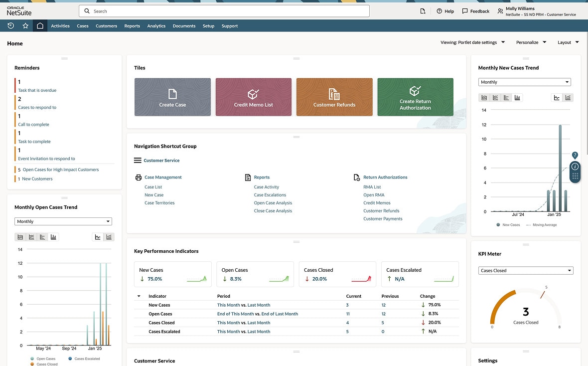Open the RMA List link
The height and width of the screenshot is (366, 588).
pos(372,187)
